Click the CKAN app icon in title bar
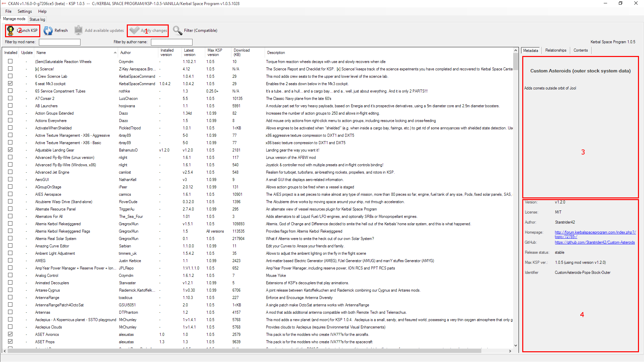This screenshot has height=362, width=644. [4, 3]
